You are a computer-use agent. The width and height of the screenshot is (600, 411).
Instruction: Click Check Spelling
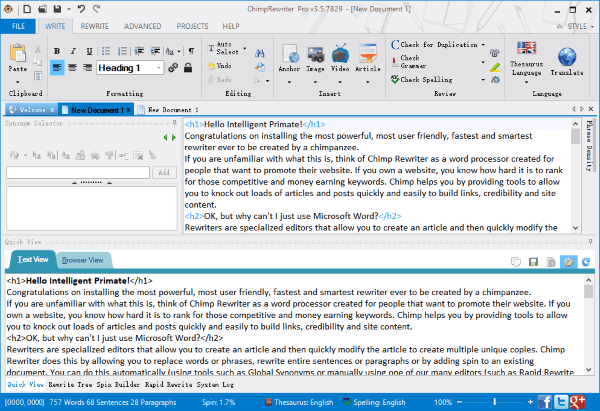[422, 79]
